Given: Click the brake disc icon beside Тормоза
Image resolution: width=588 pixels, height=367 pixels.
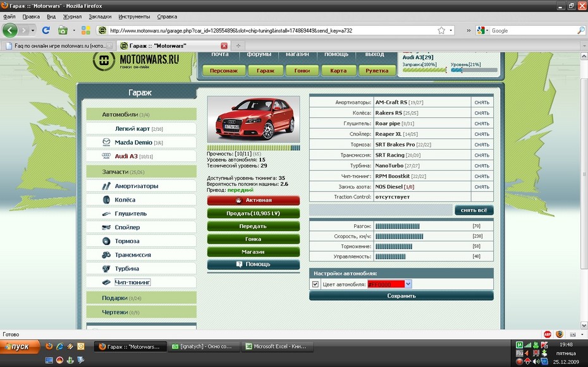Looking at the screenshot, I should click(106, 241).
